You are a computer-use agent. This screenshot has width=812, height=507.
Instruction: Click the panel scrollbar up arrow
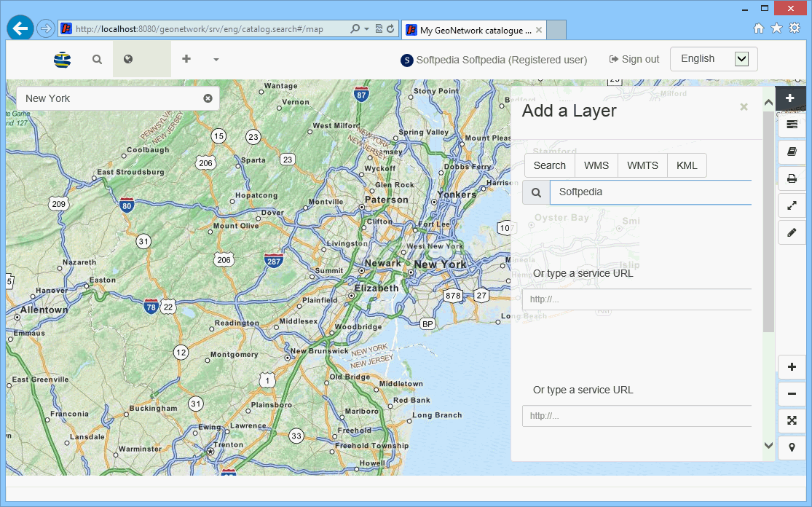pos(768,103)
